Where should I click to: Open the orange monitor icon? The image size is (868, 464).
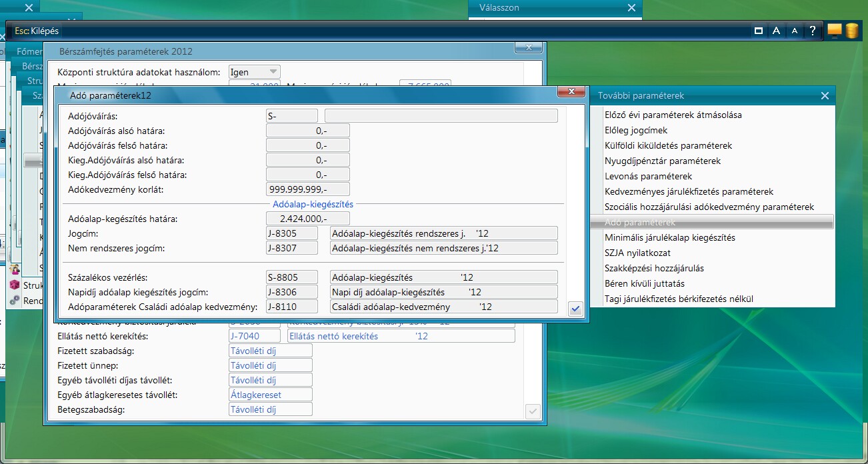pos(835,30)
